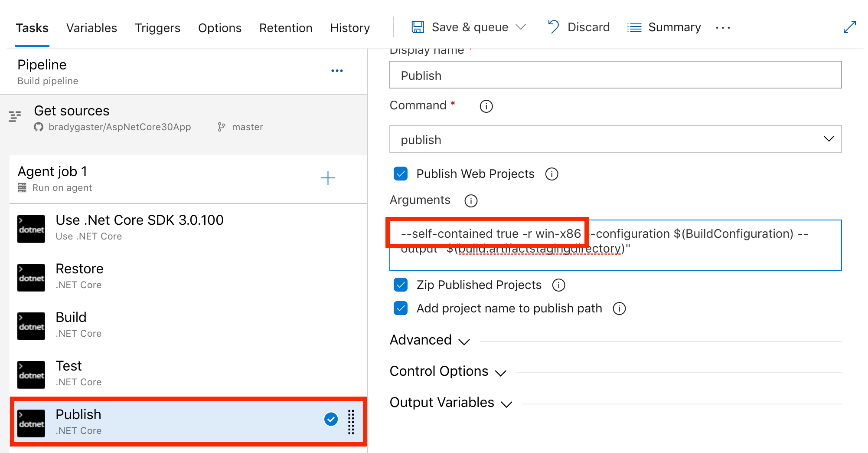Image resolution: width=868 pixels, height=453 pixels.
Task: Open the Pipeline ellipsis menu
Action: 337,71
